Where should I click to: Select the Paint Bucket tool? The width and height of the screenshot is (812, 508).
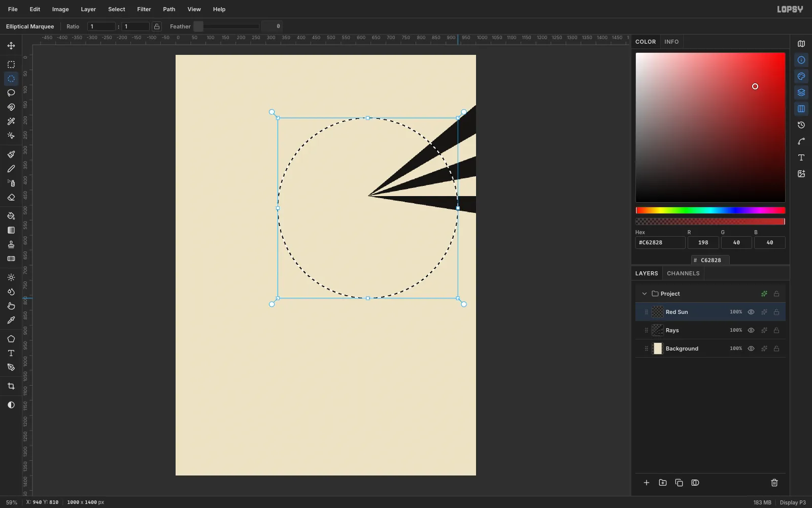[11, 216]
